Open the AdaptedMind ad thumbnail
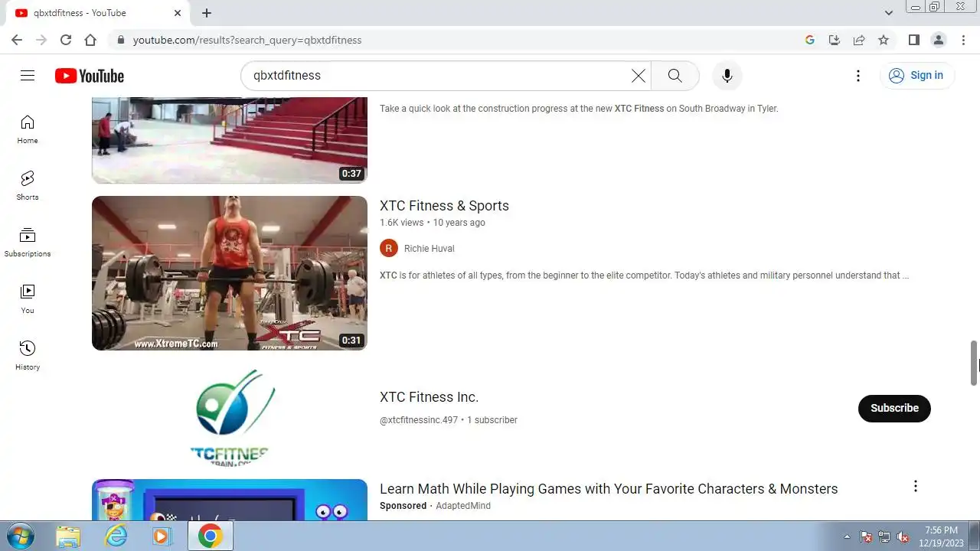The image size is (980, 551). click(230, 500)
